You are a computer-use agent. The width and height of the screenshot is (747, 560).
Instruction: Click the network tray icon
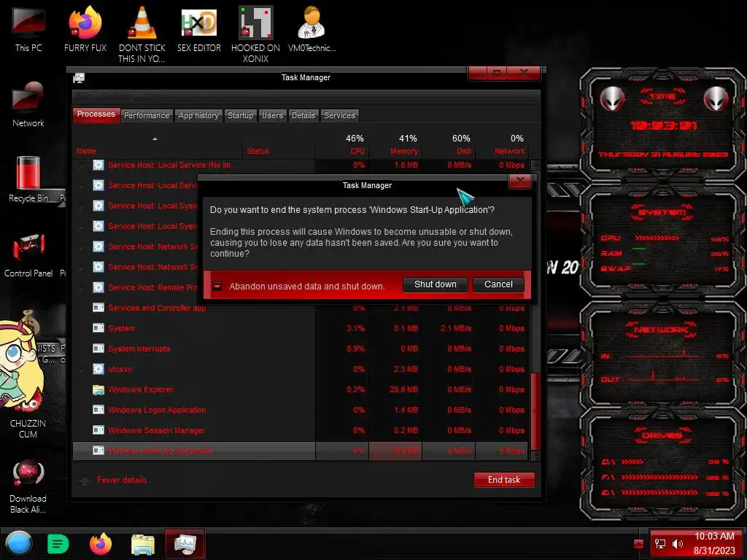[x=659, y=543]
